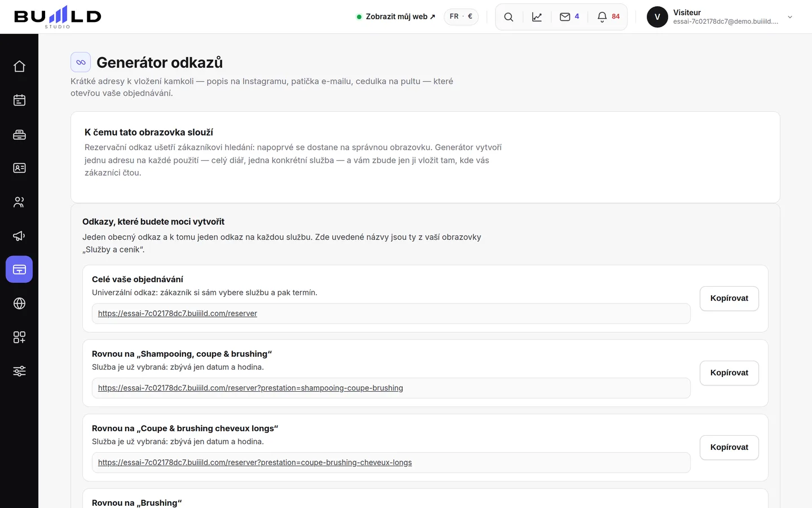Viewport: 812px width, 508px height.
Task: Copy the Celé vaše objednávání link
Action: (729, 299)
